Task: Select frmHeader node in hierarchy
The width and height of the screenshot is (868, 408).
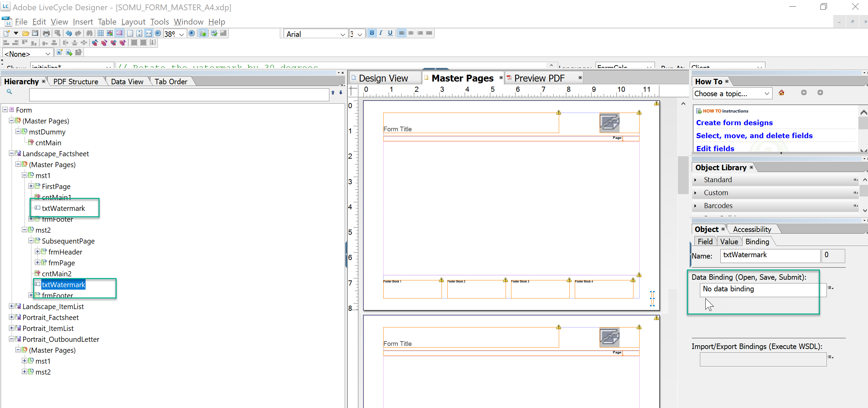Action: pos(65,252)
